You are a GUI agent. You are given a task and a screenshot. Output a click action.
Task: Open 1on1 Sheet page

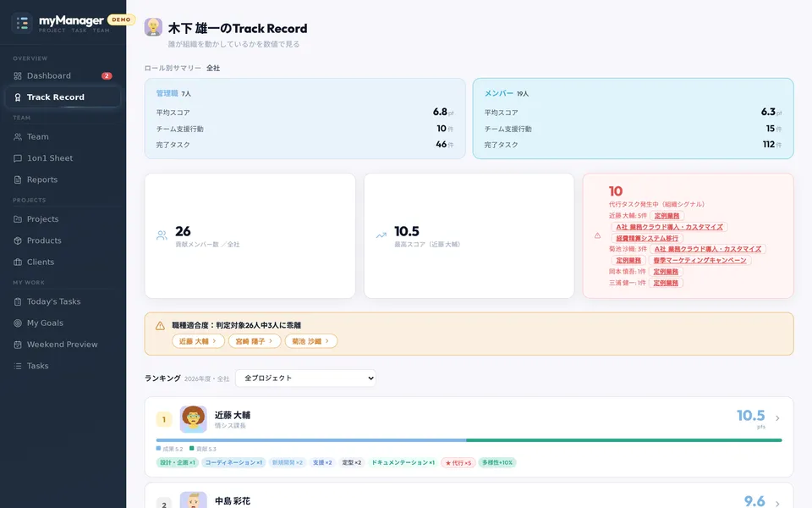point(63,158)
